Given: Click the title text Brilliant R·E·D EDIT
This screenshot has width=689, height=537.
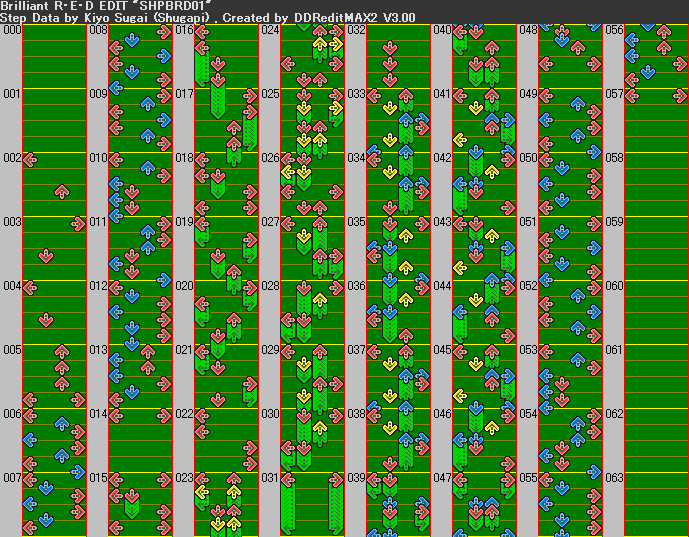Looking at the screenshot, I should (63, 5).
